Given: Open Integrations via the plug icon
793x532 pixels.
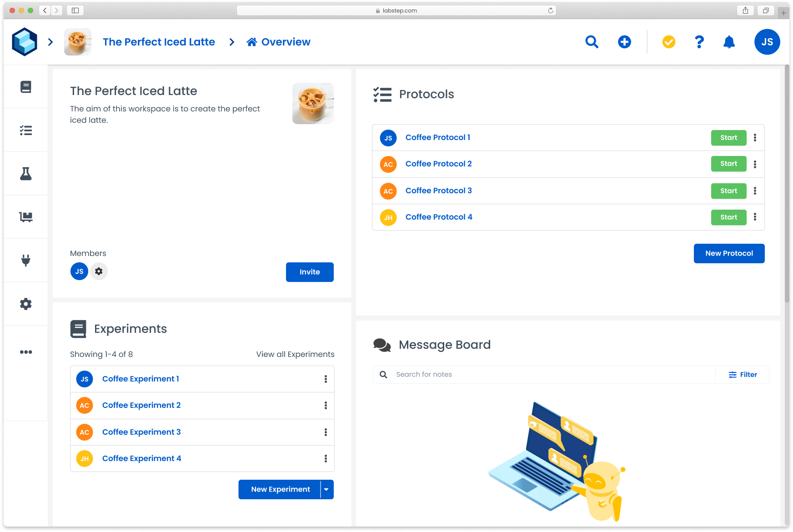Looking at the screenshot, I should tap(26, 260).
